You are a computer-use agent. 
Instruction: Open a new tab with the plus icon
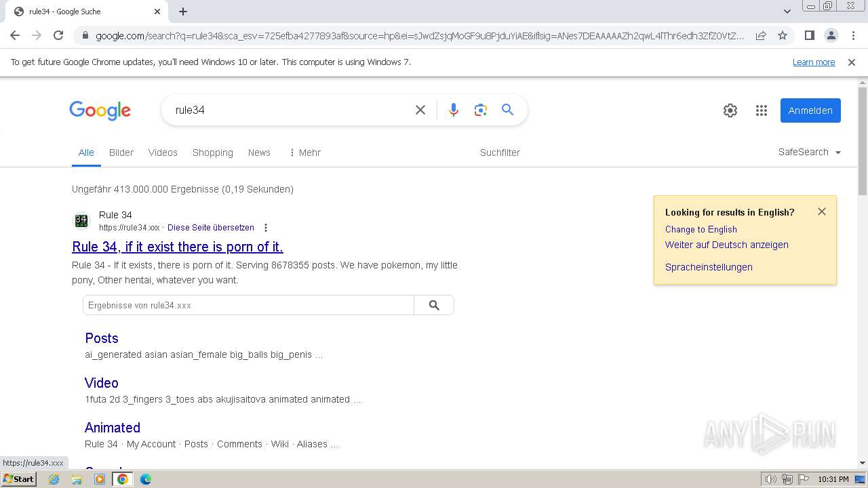coord(183,12)
